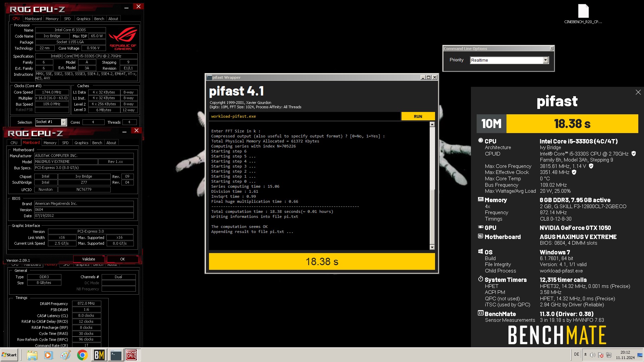Click the CPU section chip icon in BenchMate

481,141
